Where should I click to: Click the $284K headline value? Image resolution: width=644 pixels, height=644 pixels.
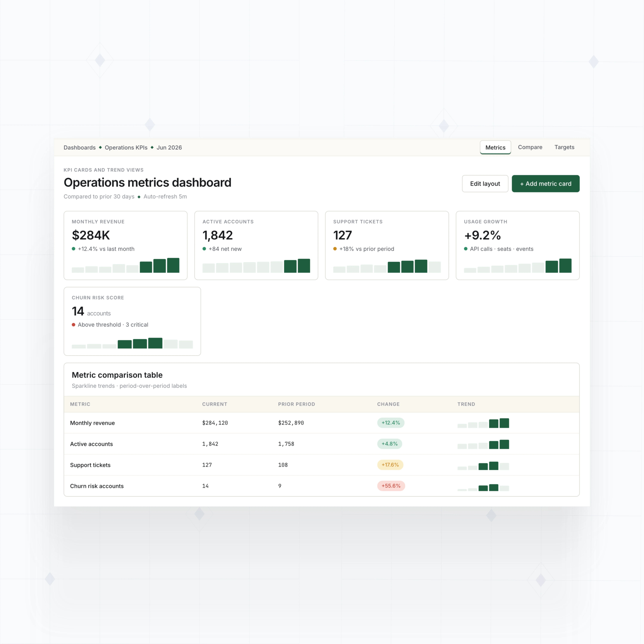(91, 235)
